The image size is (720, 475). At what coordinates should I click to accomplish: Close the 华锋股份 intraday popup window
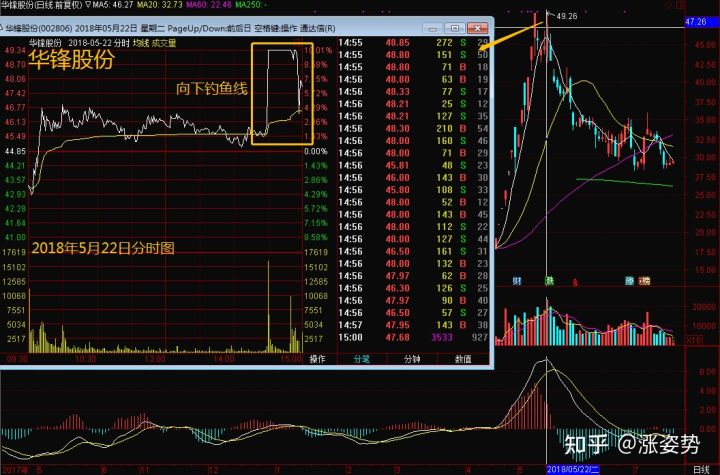tap(478, 28)
